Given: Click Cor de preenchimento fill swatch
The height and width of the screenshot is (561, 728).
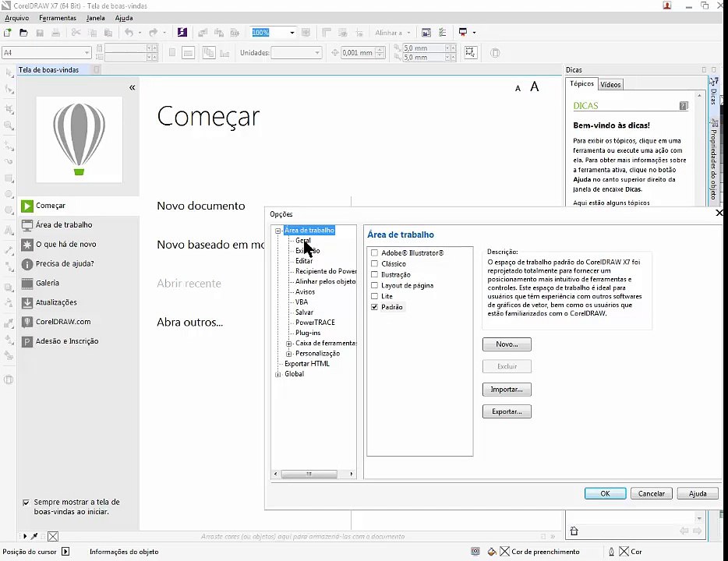Looking at the screenshot, I should click(504, 552).
